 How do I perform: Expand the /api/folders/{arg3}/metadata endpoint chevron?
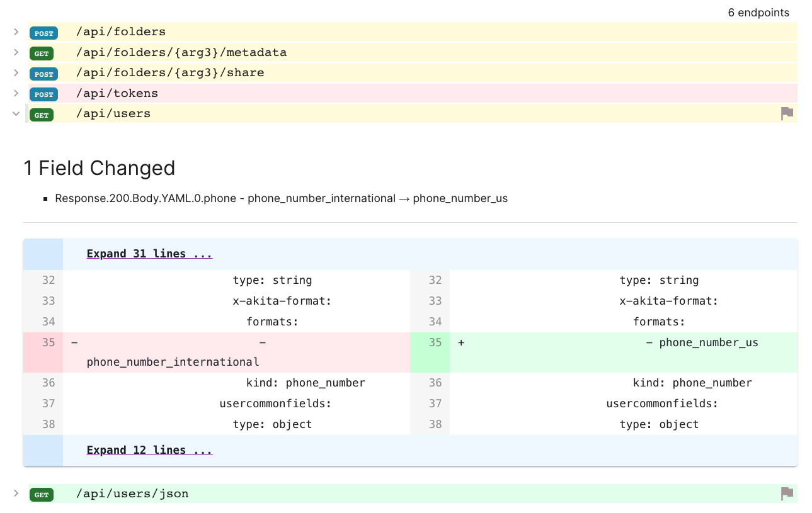tap(16, 52)
